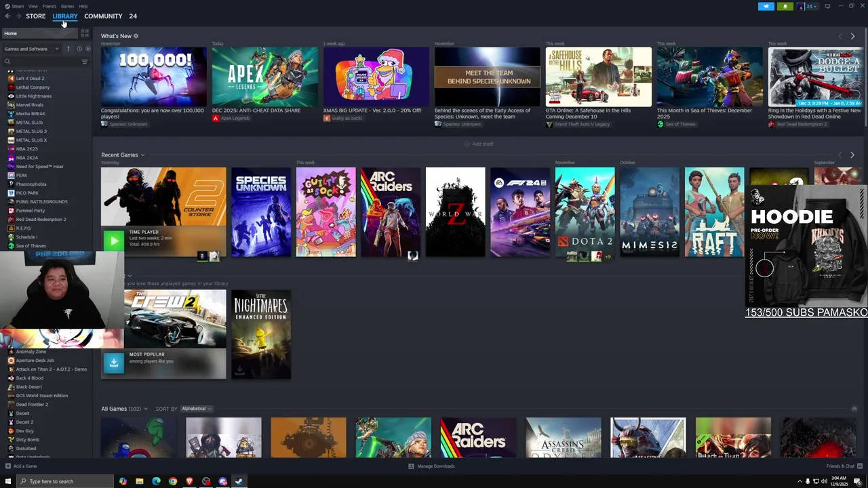Screen dimensions: 868x488
Task: Go to the STORE tab
Action: pos(35,16)
